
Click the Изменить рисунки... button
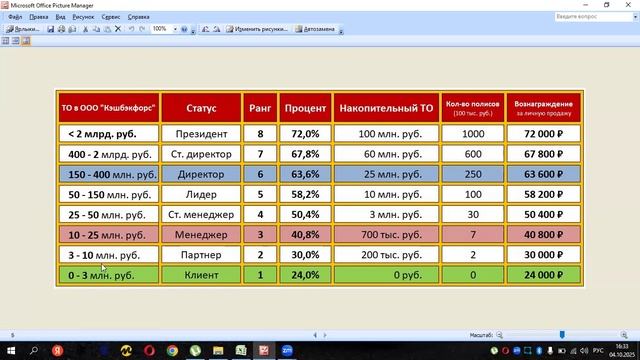257,29
